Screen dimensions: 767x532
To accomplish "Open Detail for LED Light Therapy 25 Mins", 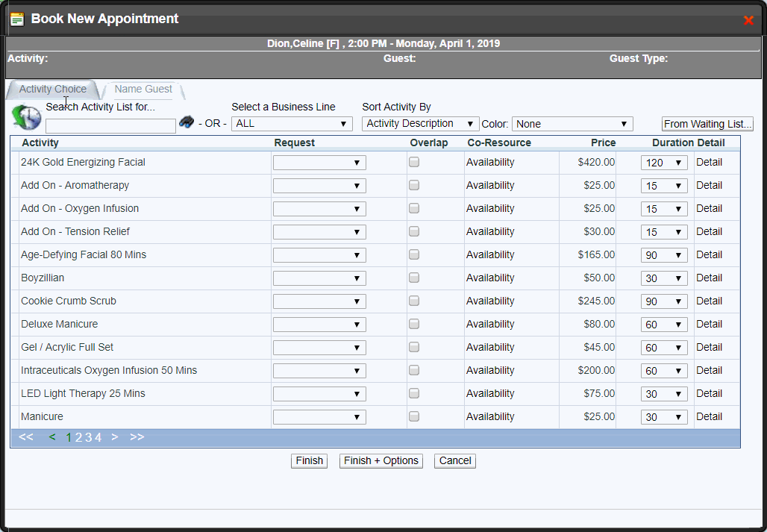I will point(710,394).
